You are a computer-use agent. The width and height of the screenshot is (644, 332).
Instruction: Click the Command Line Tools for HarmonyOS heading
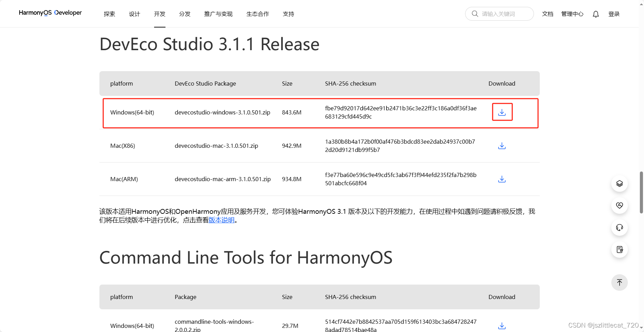click(246, 257)
